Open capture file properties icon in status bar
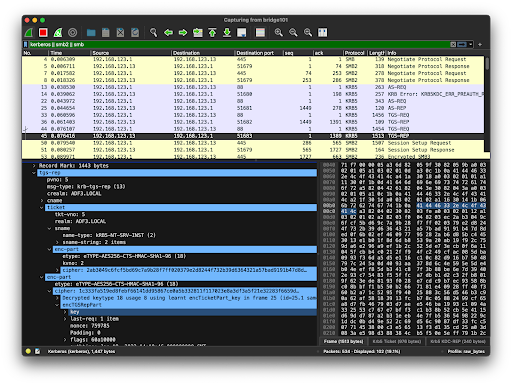 37,351
